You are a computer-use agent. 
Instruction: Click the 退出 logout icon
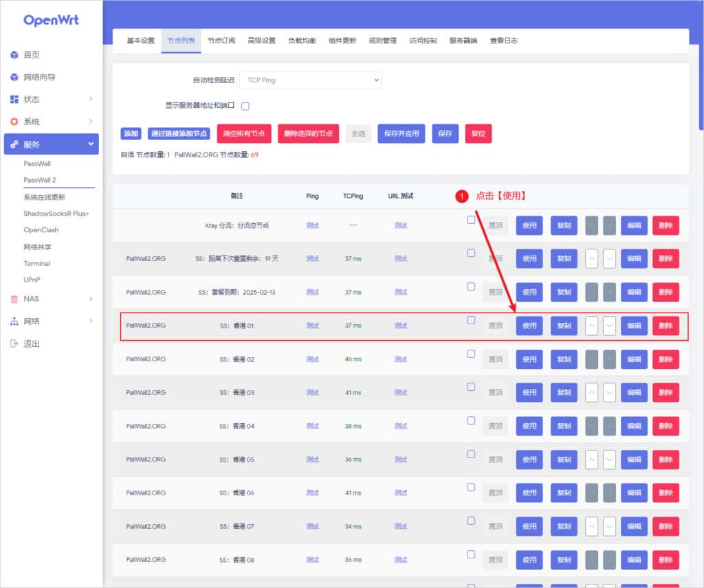click(14, 343)
